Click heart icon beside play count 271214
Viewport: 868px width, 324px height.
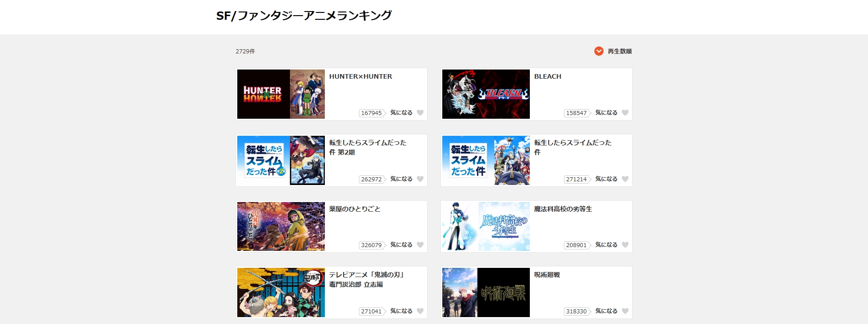pos(625,179)
